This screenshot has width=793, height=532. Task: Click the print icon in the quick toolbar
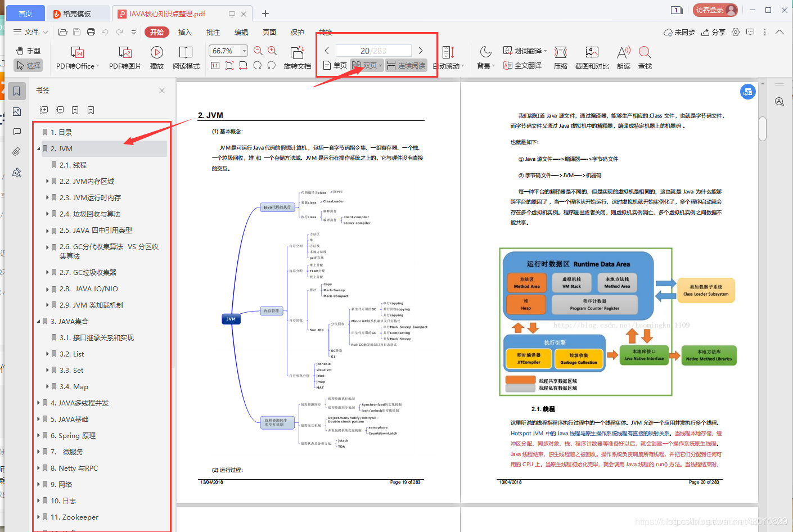pos(91,32)
